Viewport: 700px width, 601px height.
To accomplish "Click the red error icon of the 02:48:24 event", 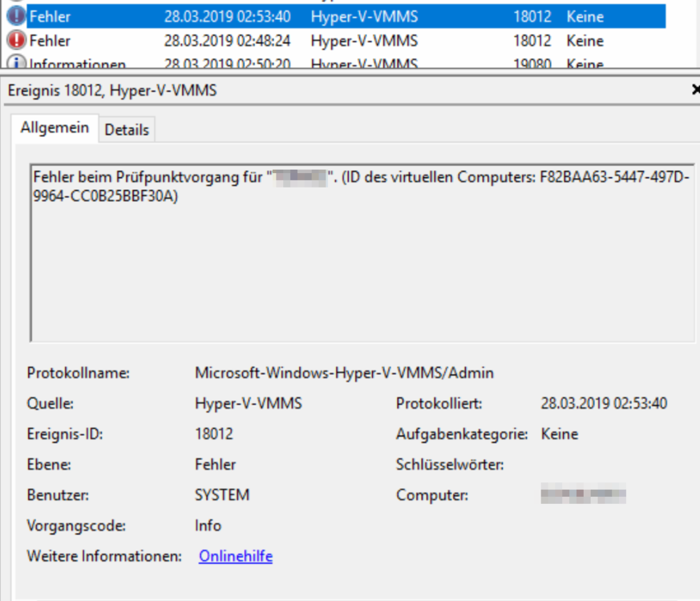I will pyautogui.click(x=16, y=40).
